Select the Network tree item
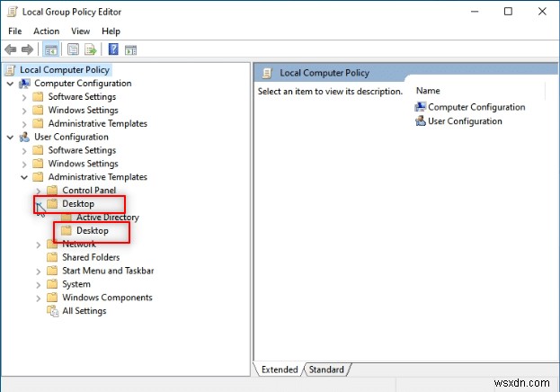 [x=79, y=244]
